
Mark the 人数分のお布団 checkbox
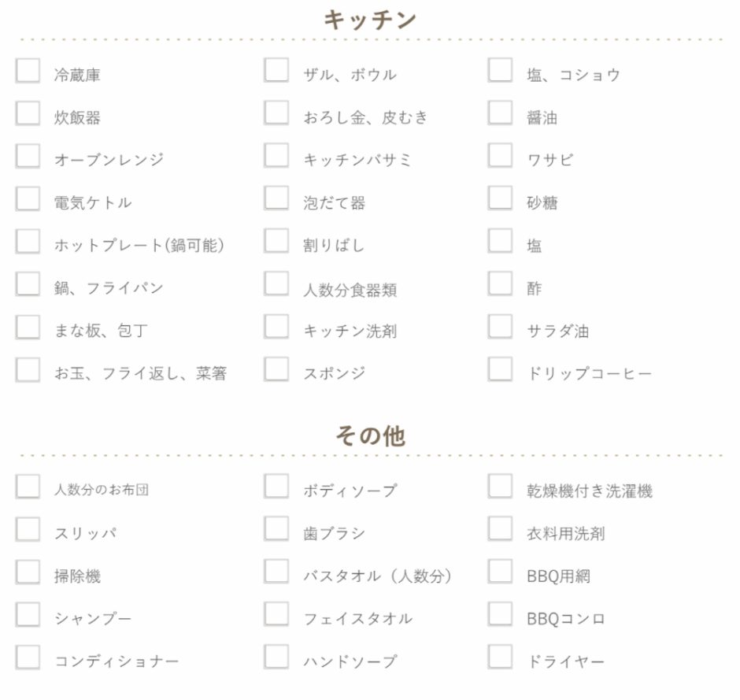tap(28, 487)
